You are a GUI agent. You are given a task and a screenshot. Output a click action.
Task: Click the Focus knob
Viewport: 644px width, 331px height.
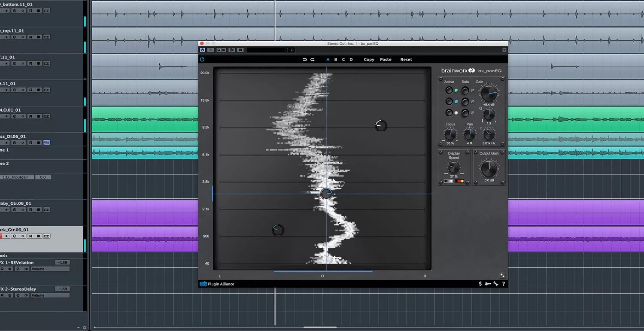[x=450, y=134]
